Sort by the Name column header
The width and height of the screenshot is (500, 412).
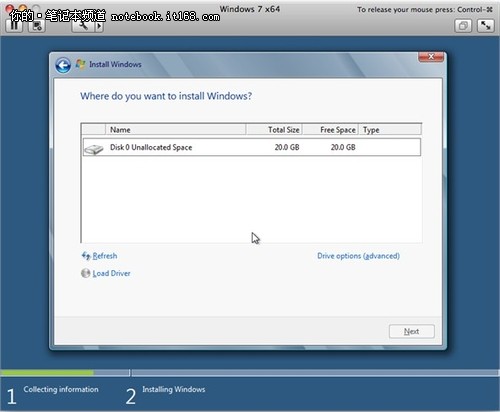coord(176,130)
